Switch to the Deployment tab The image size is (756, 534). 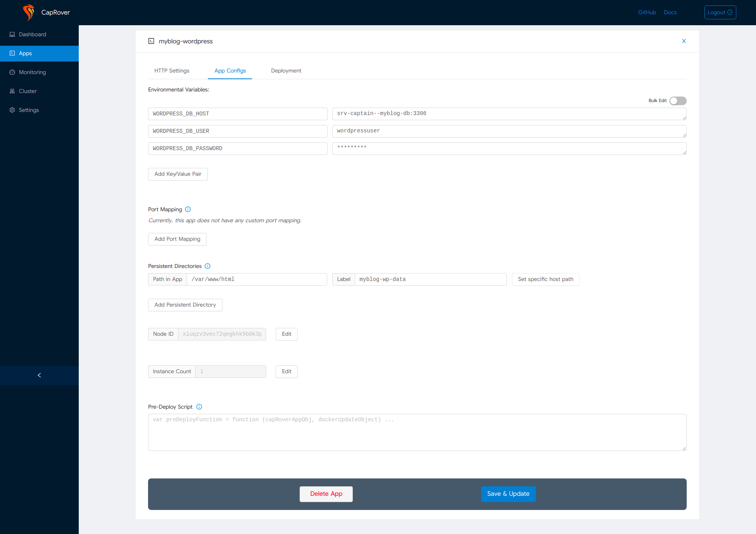click(x=286, y=71)
